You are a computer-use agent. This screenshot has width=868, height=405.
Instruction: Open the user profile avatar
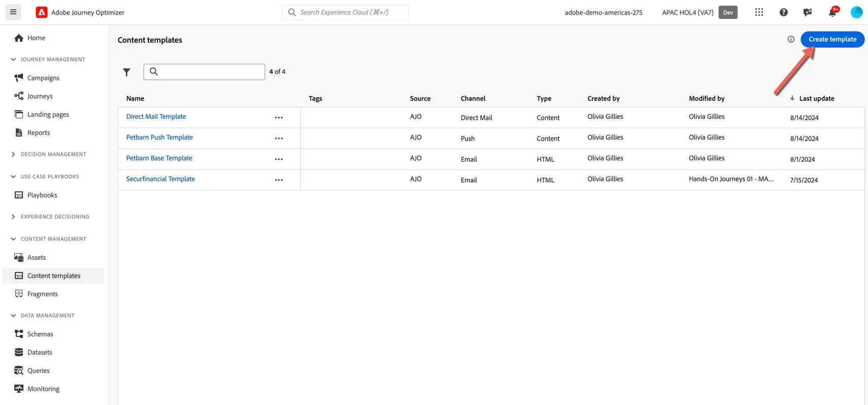(856, 12)
